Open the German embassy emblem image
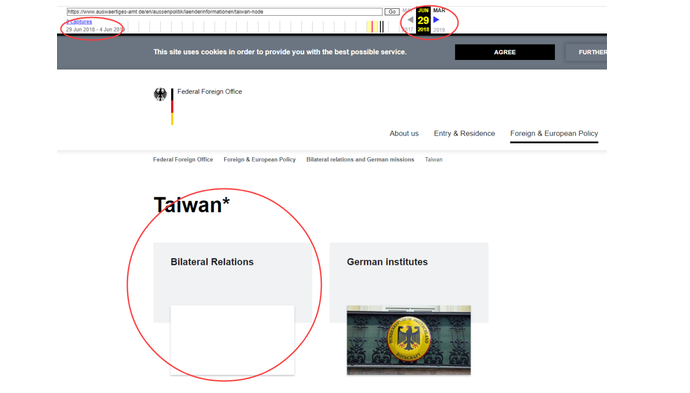 pyautogui.click(x=408, y=340)
